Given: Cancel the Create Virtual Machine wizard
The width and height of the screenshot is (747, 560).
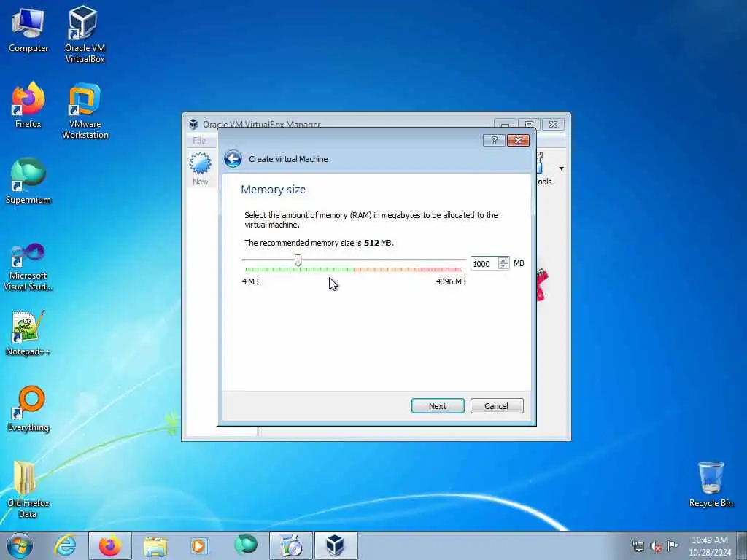Looking at the screenshot, I should click(x=496, y=405).
